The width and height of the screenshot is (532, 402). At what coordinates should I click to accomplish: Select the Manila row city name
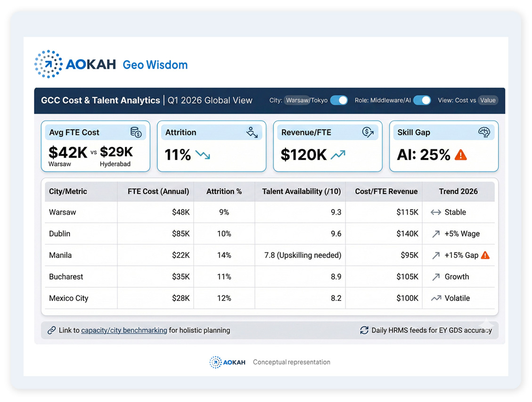click(60, 255)
